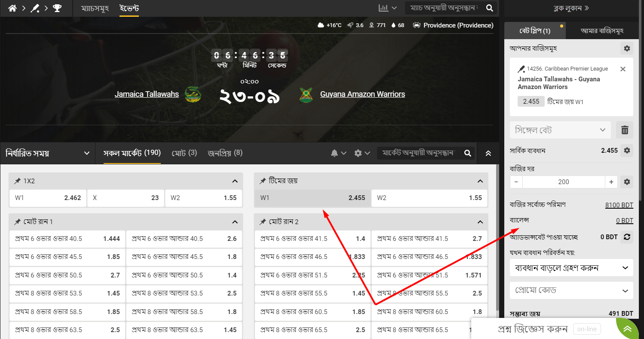Select টিমের জয় W2 odds 1.55
The image size is (644, 339).
[429, 198]
